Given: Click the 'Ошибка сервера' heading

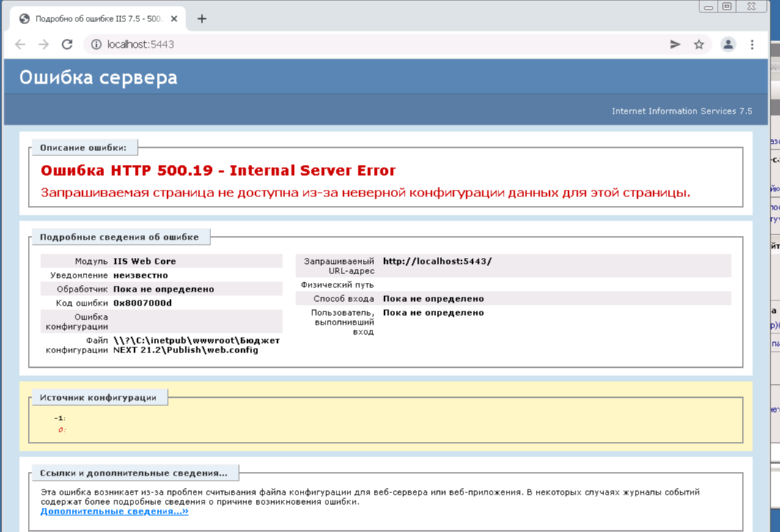Looking at the screenshot, I should click(x=98, y=78).
